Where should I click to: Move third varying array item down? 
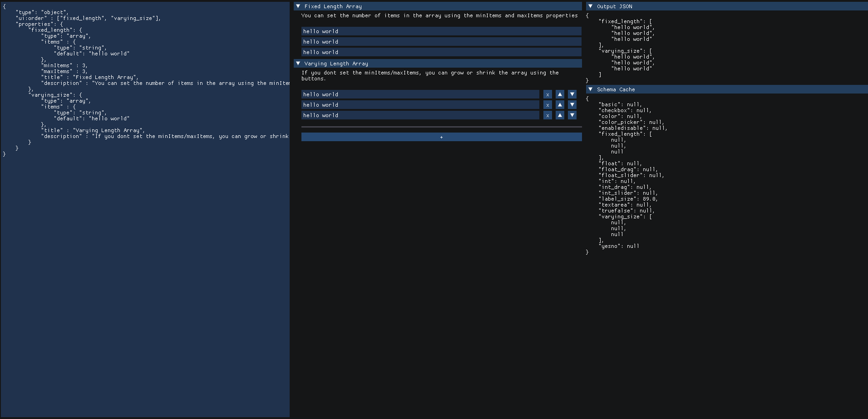(572, 115)
